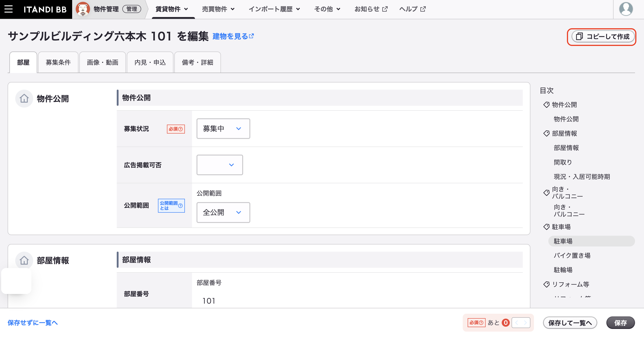The height and width of the screenshot is (337, 644).
Task: Jump to 駐輪場 in 目次
Action: click(x=563, y=270)
